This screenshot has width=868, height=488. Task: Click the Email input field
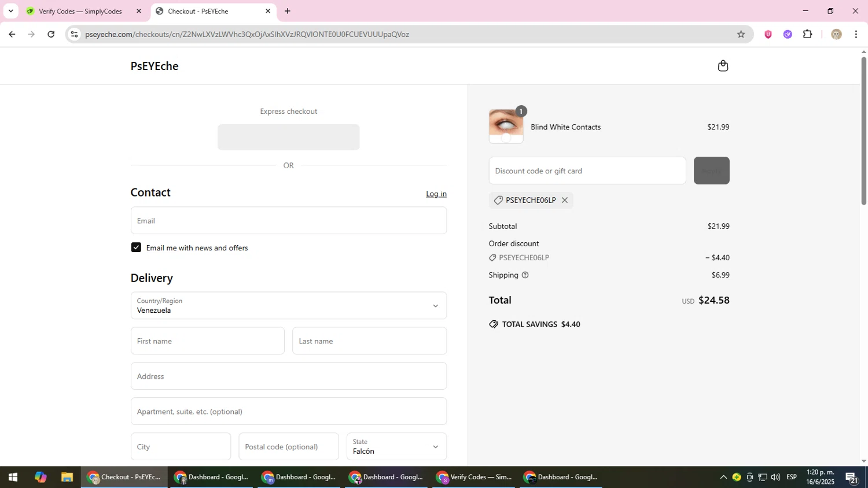[x=288, y=220]
